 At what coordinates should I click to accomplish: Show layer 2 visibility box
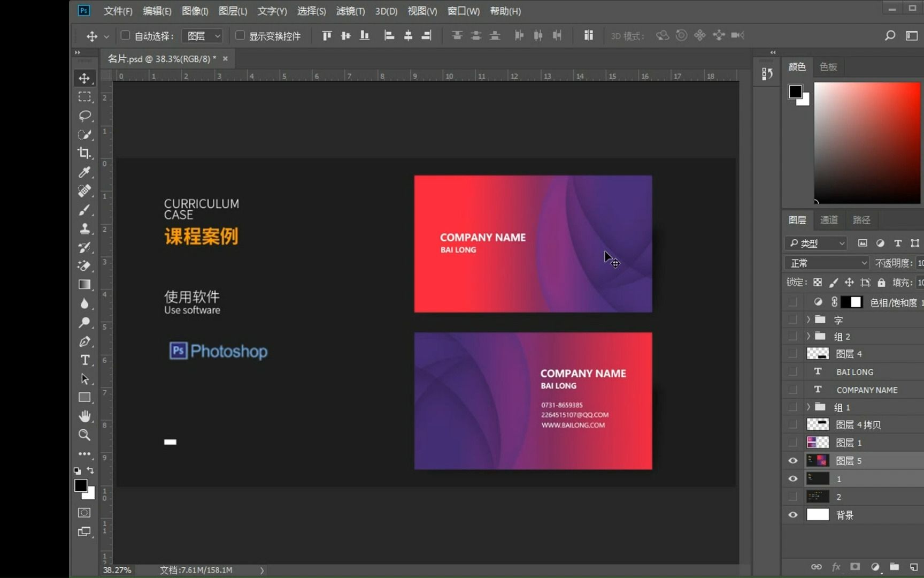tap(793, 497)
